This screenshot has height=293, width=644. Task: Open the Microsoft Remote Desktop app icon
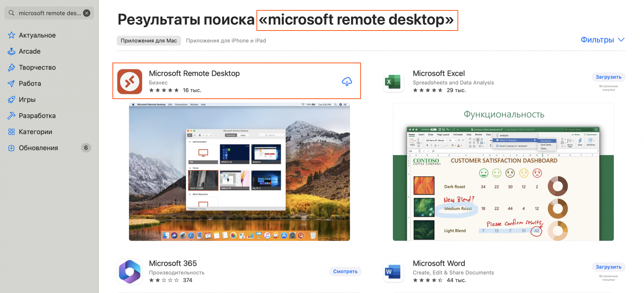(x=130, y=82)
